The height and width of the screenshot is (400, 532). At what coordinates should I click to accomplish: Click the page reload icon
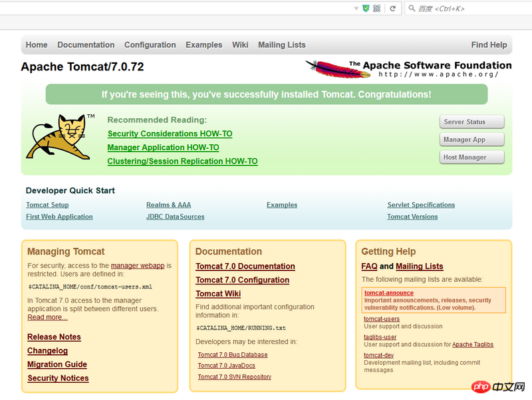click(392, 9)
